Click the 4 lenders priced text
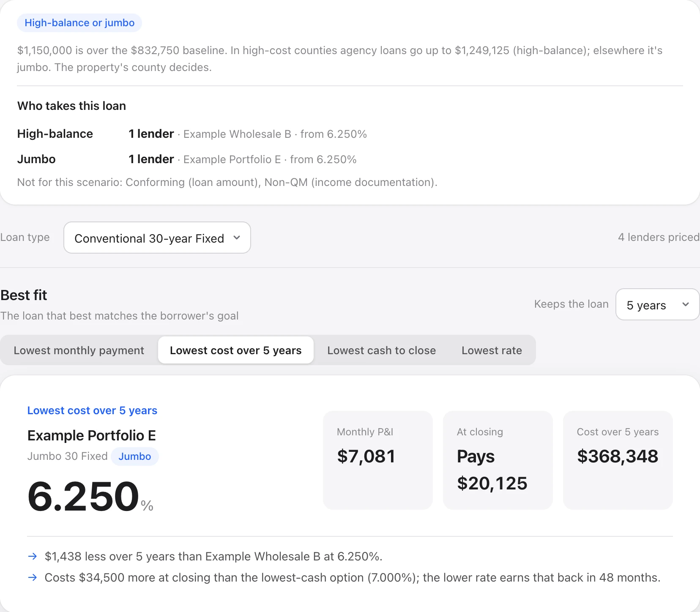This screenshot has height=612, width=700. [659, 237]
